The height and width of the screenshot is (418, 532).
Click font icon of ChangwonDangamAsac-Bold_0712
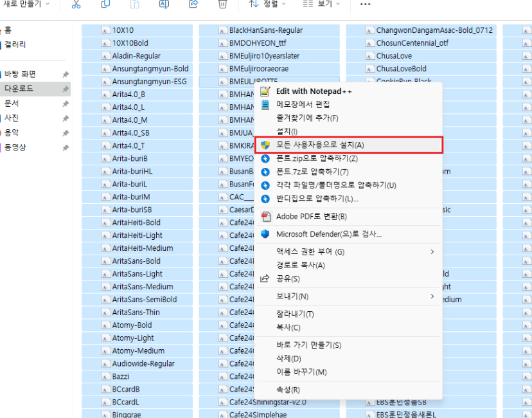click(x=369, y=30)
